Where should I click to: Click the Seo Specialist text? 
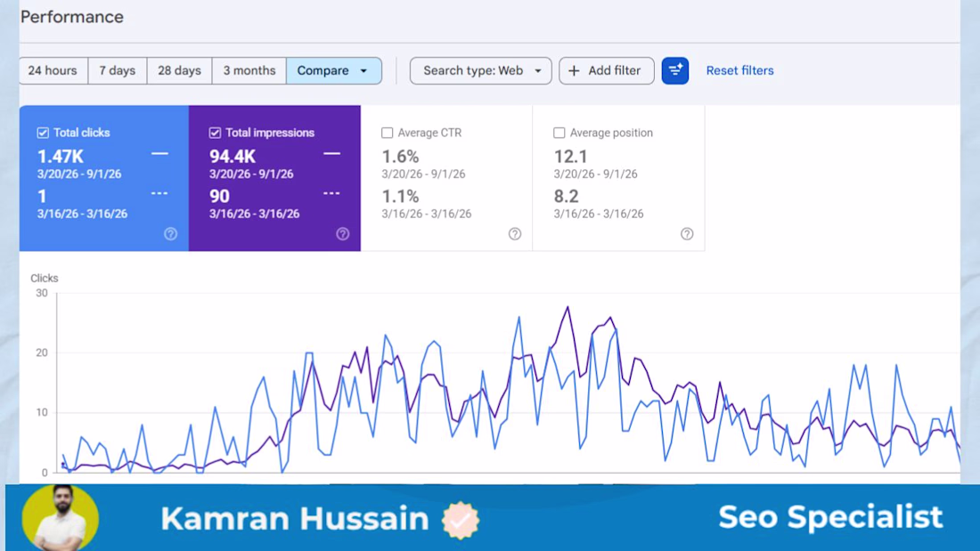[830, 517]
